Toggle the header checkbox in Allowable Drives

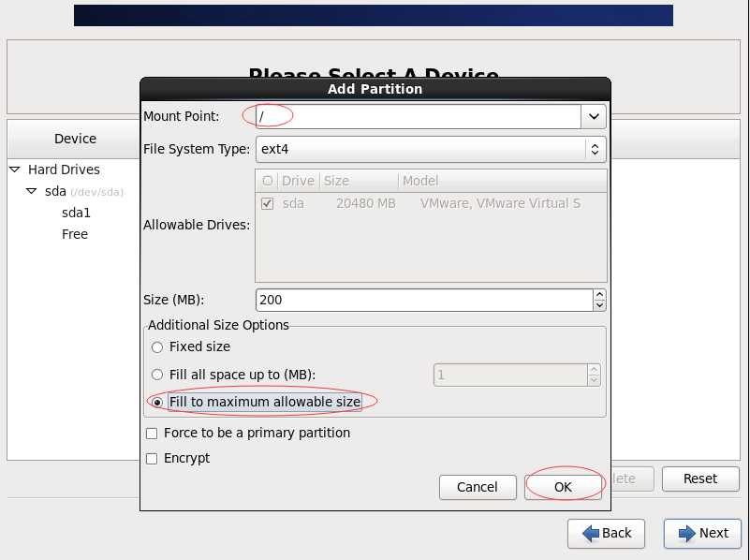click(x=268, y=181)
